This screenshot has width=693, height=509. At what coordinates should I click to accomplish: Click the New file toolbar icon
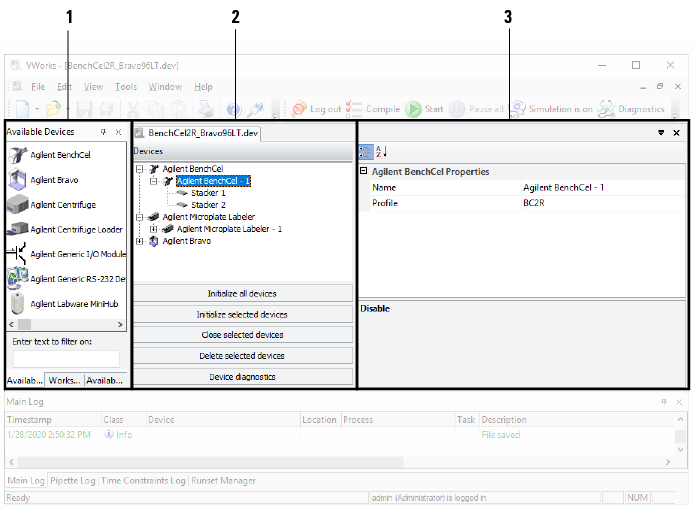(22, 109)
